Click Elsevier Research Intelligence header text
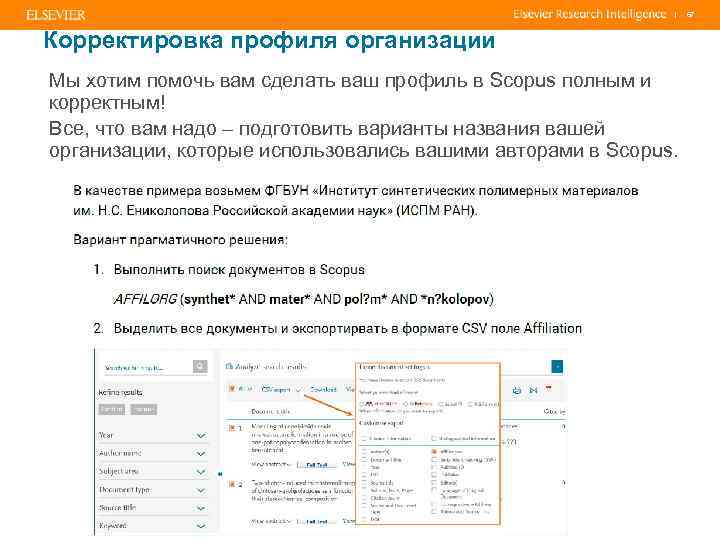 click(590, 14)
